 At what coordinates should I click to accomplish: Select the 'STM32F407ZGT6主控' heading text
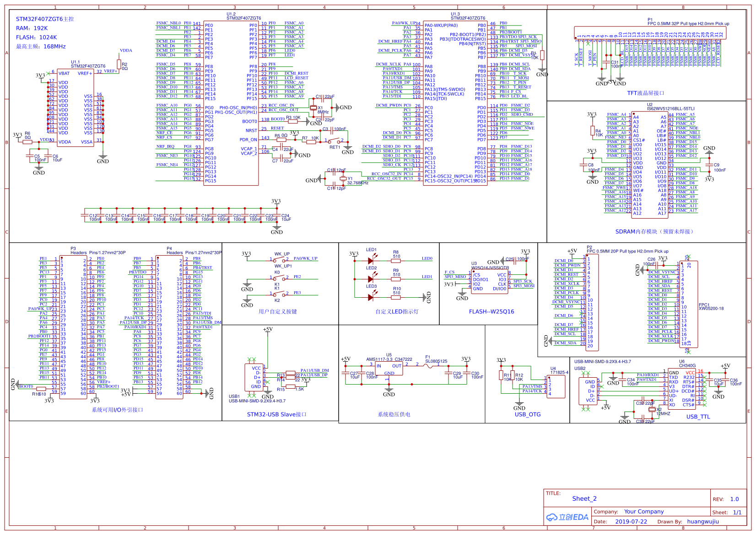pos(45,19)
